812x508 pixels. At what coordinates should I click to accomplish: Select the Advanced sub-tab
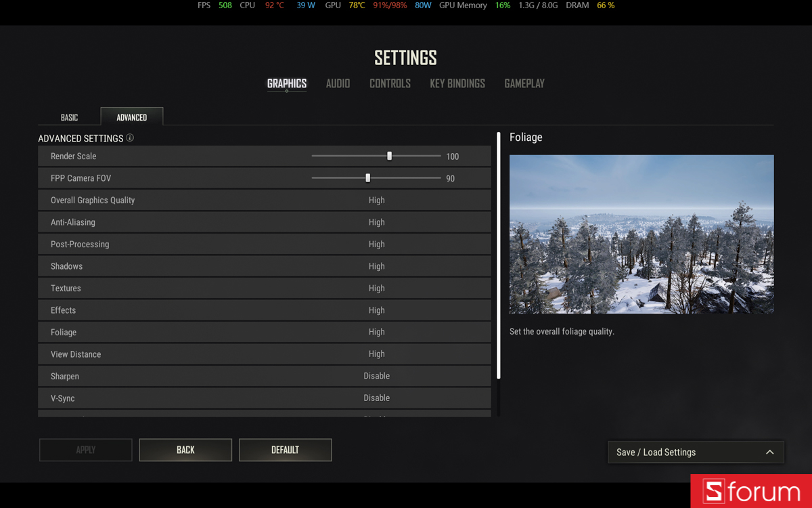point(132,117)
